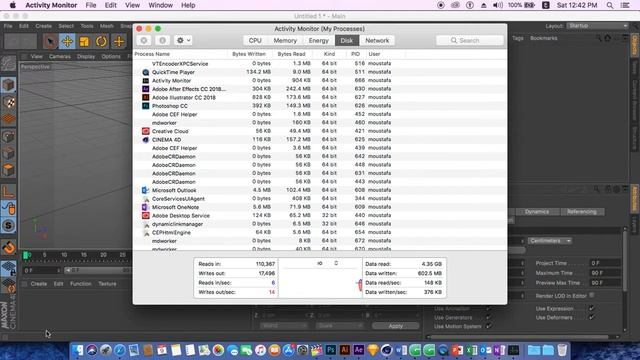Select the Creative Cloud process row

pos(320,131)
